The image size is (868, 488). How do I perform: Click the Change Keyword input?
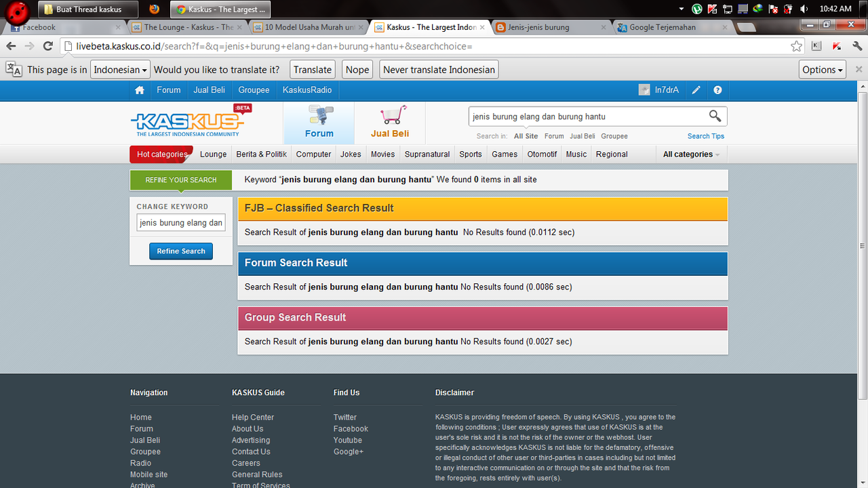181,222
